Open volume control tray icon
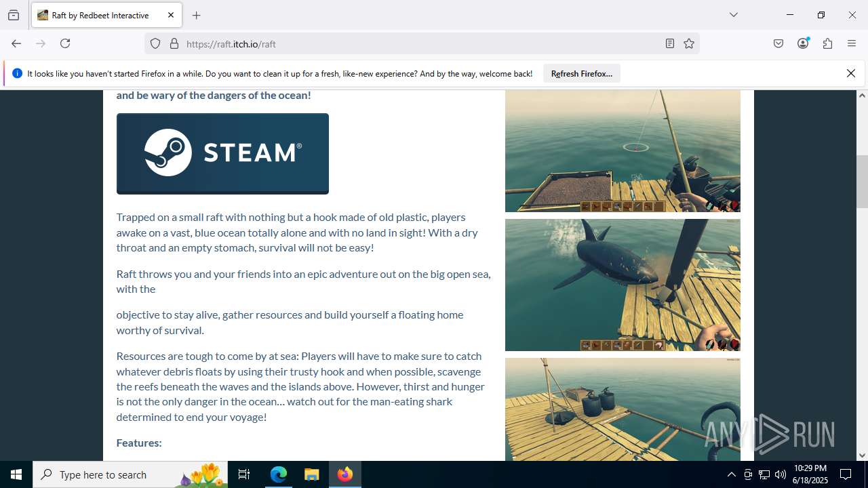Image resolution: width=868 pixels, height=488 pixels. (781, 474)
